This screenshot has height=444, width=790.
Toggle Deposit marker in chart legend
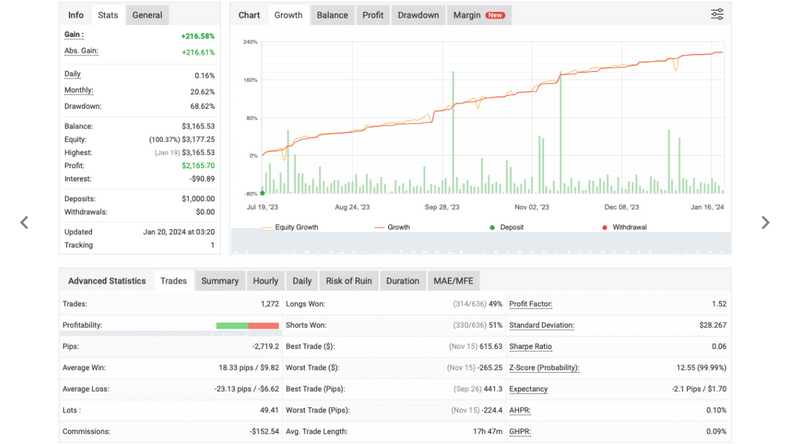point(506,227)
